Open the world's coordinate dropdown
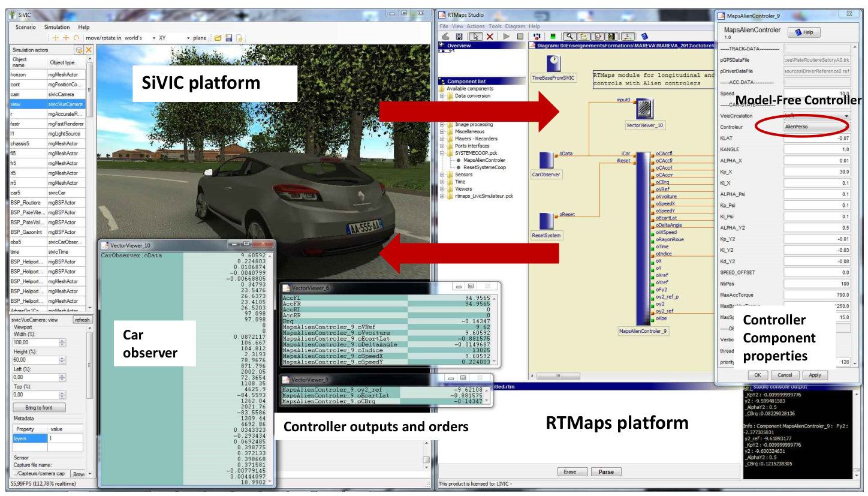Viewport: 868px width, 496px height. [x=140, y=38]
